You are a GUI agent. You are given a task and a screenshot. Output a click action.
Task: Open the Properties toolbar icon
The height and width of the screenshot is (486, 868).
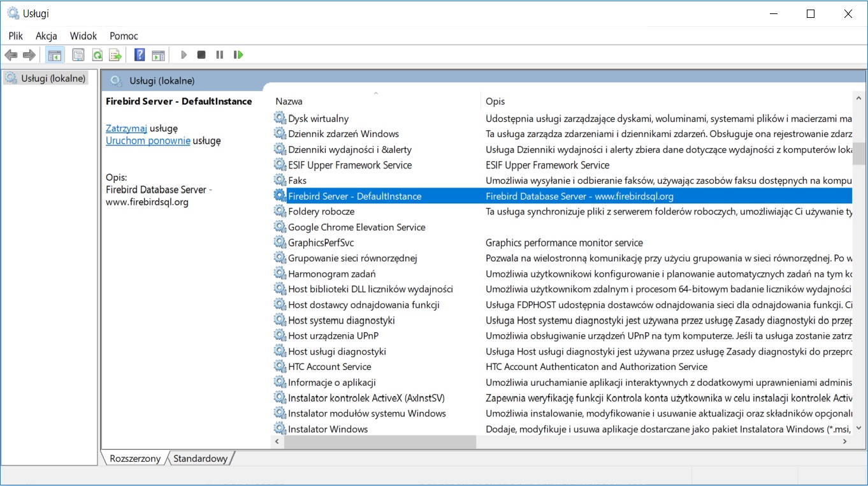78,55
